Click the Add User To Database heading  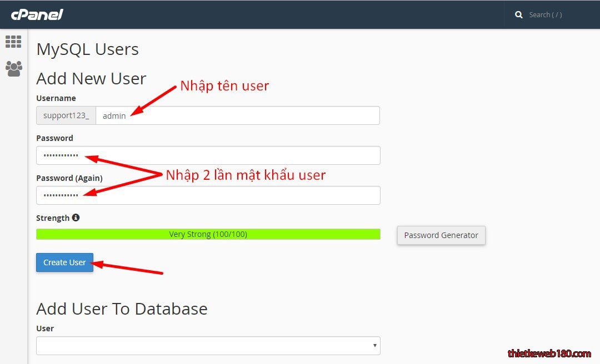pyautogui.click(x=122, y=309)
